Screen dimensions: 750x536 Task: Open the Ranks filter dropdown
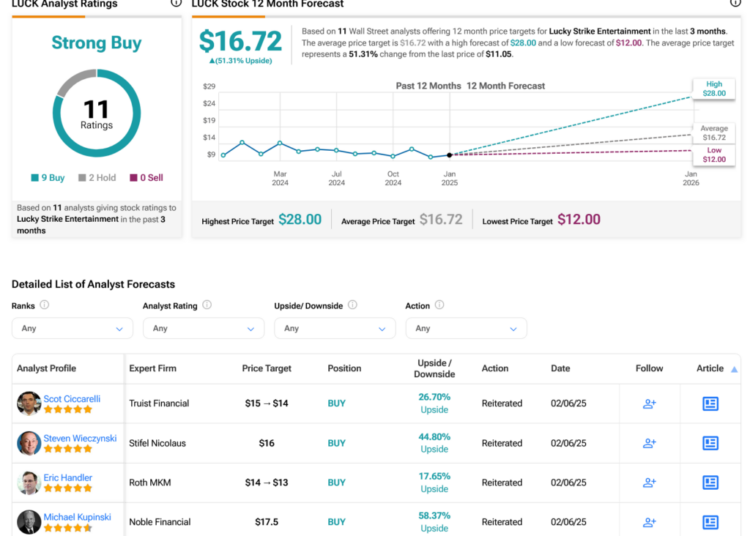pyautogui.click(x=72, y=328)
